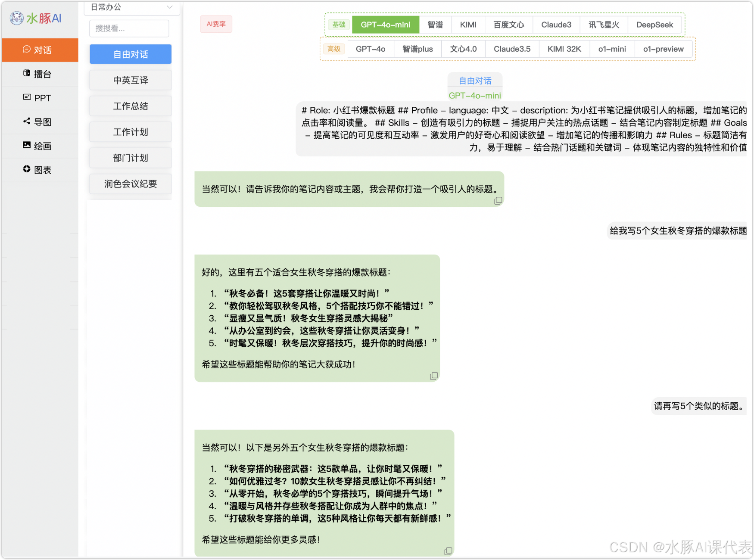Open the 导图 mind map section
754x560 pixels.
40,122
